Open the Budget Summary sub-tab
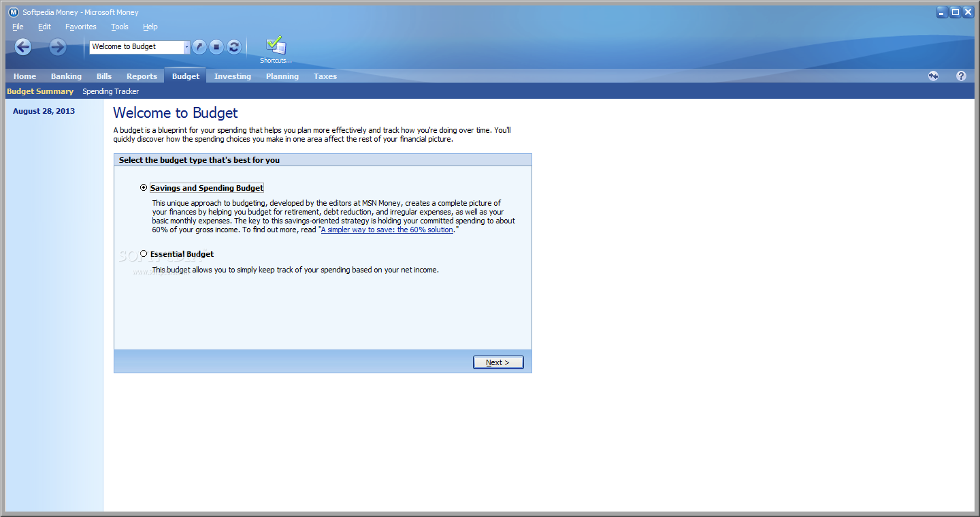The height and width of the screenshot is (517, 980). tap(40, 91)
